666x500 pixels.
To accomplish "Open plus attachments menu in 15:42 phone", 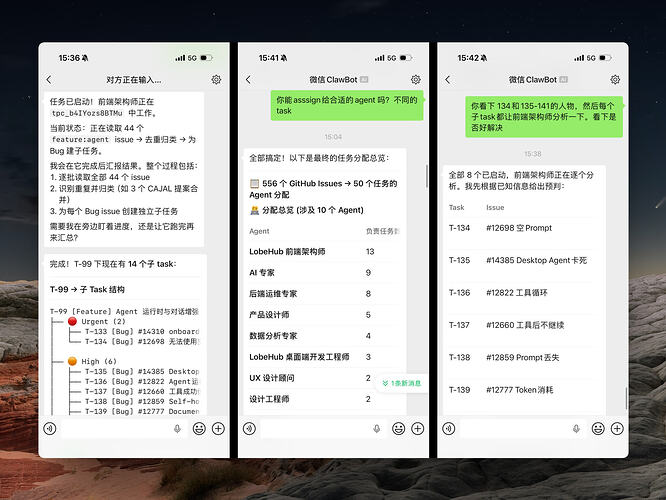I will (617, 429).
